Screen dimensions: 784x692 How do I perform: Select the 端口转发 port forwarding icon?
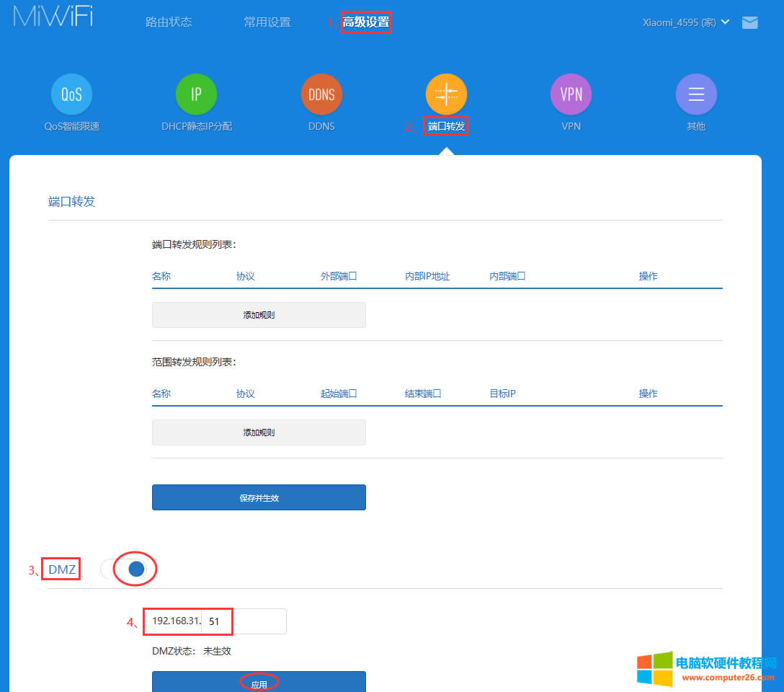pos(446,94)
